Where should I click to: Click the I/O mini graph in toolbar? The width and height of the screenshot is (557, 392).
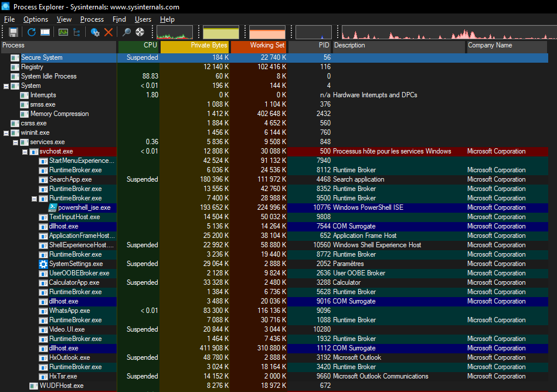[x=313, y=32]
